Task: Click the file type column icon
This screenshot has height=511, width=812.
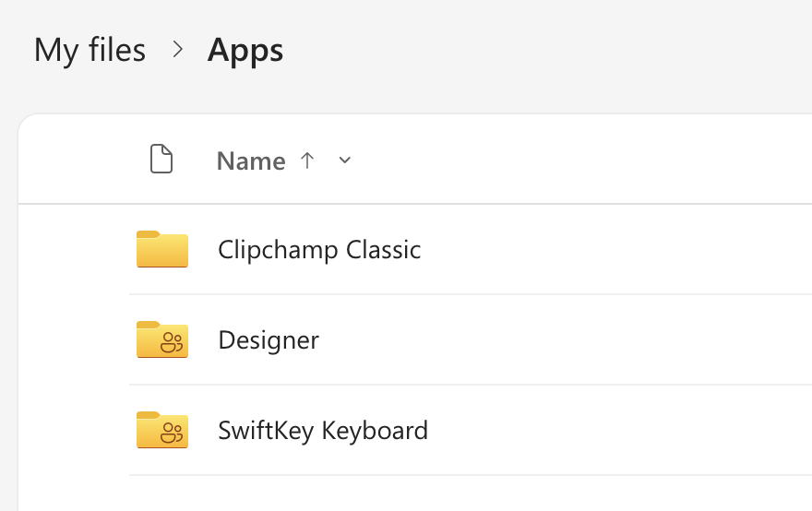Action: (x=161, y=159)
